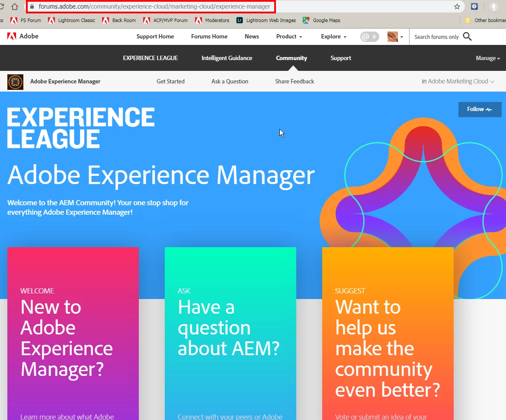Expand the in Adobe Marketing Cloud dropdown
The height and width of the screenshot is (420, 506).
(x=458, y=81)
